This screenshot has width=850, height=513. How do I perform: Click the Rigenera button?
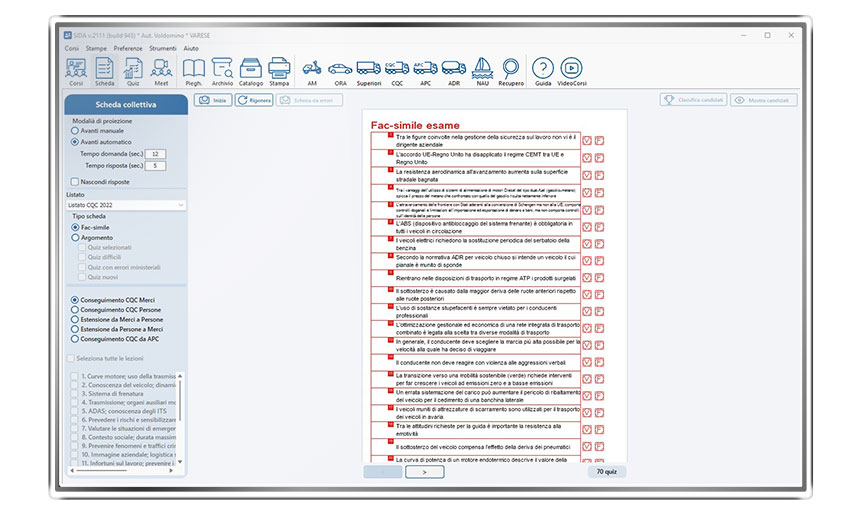click(x=254, y=100)
